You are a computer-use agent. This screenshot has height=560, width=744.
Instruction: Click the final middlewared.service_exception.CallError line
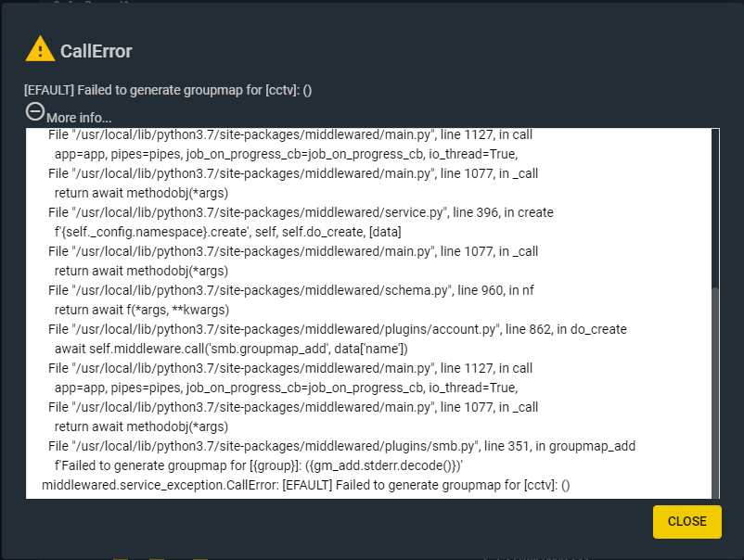306,485
